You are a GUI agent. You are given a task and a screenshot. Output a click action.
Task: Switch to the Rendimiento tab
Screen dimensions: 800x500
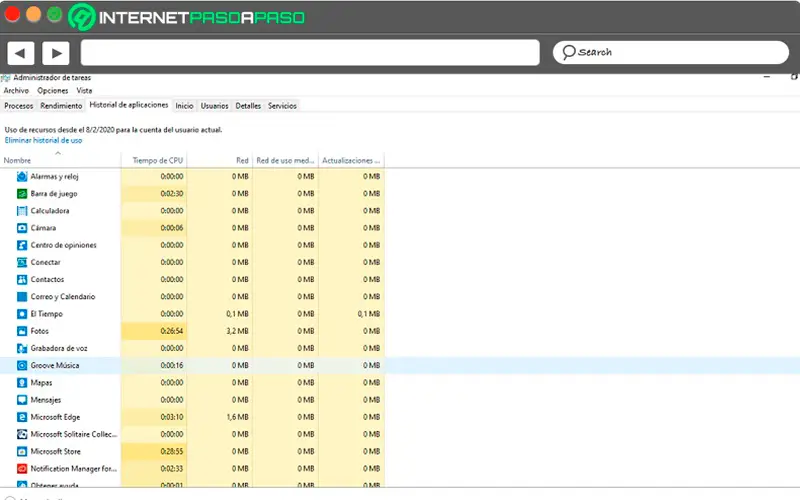click(x=62, y=105)
